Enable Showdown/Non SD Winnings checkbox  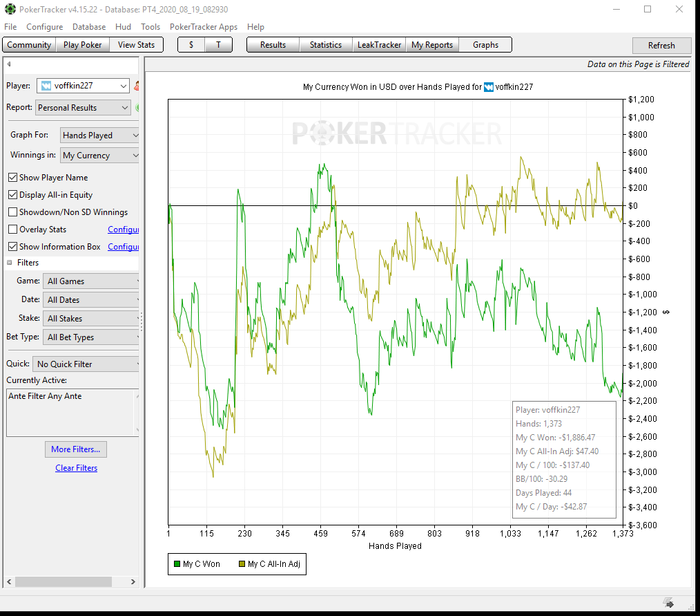pos(12,212)
